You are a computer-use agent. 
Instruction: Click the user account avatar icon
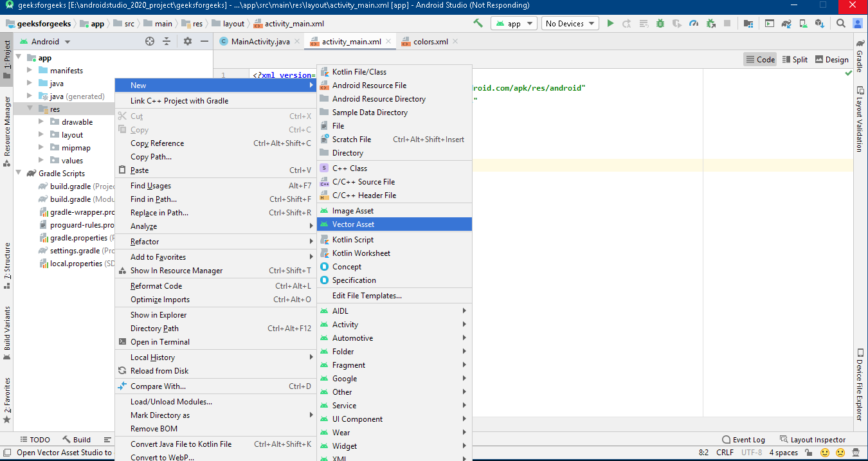click(x=858, y=23)
